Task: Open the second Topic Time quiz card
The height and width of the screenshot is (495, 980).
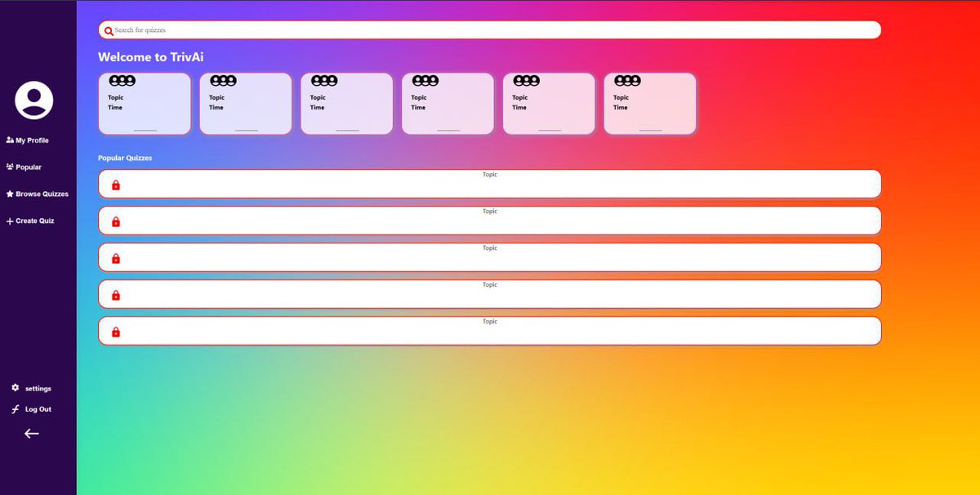Action: 246,104
